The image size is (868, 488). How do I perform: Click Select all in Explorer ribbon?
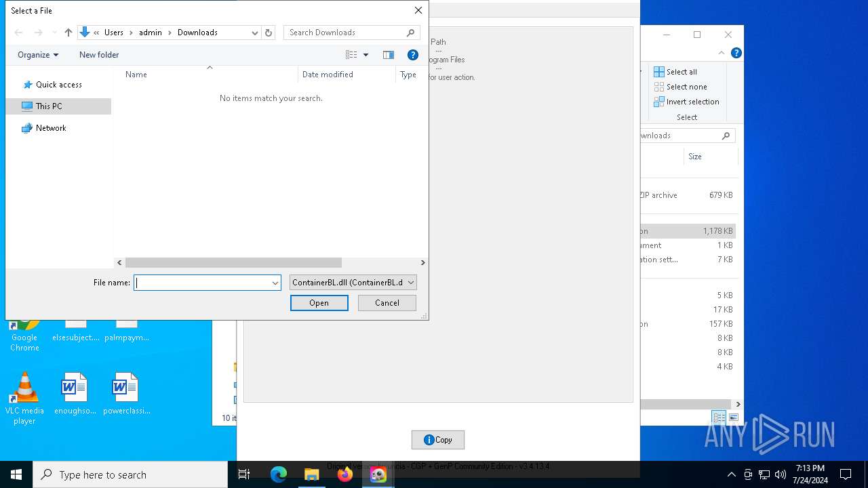click(675, 72)
